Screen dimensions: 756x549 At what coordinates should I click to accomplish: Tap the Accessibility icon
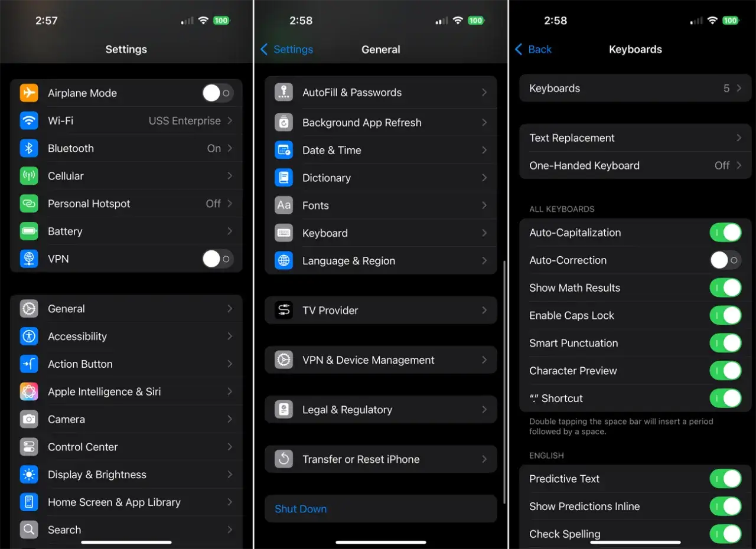[x=29, y=336]
